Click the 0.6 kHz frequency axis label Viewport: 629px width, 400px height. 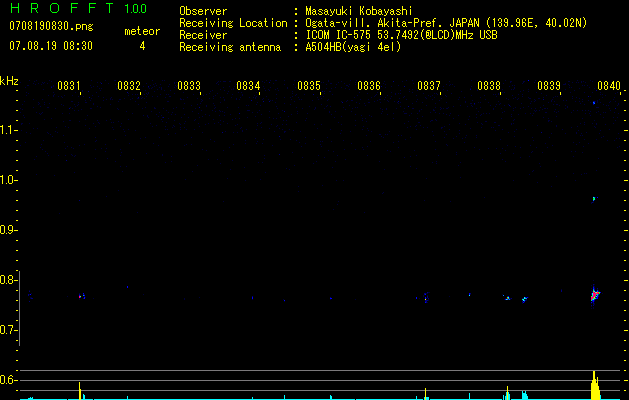9,380
